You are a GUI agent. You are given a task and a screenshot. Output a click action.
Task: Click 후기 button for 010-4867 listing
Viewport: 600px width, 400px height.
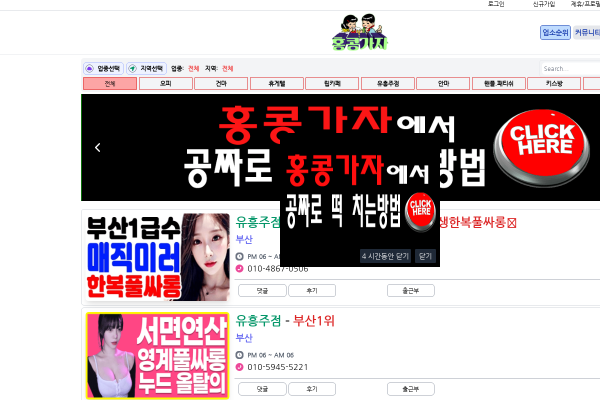[x=312, y=291]
